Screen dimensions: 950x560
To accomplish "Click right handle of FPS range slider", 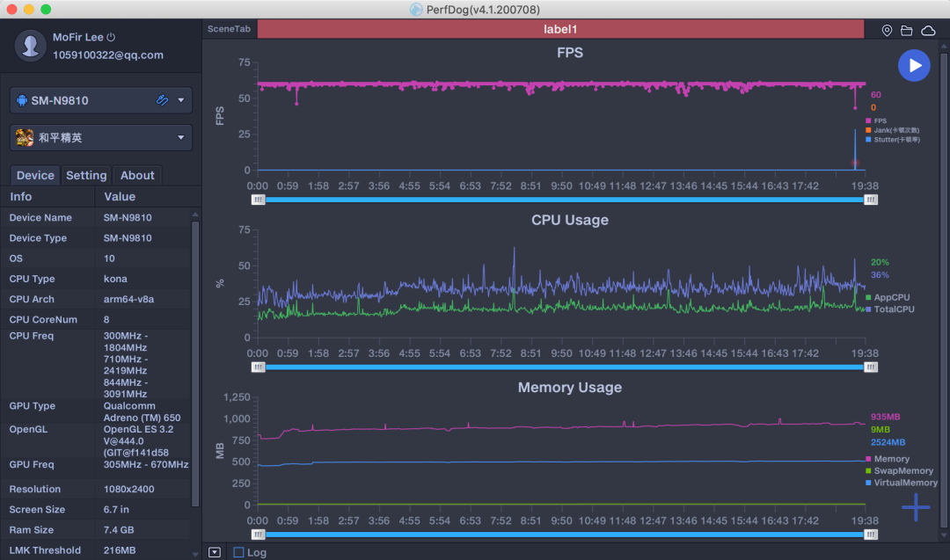I will click(871, 200).
